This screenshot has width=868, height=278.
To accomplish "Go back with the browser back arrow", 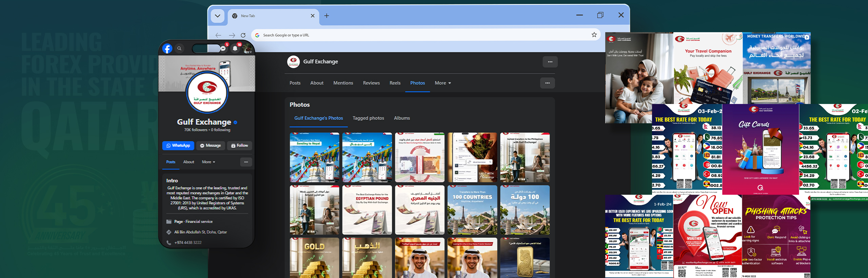I will click(218, 35).
